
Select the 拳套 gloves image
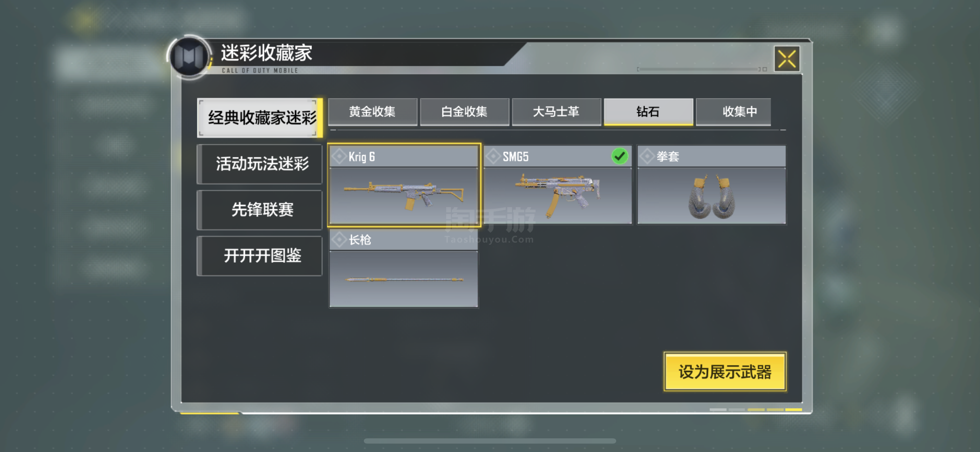click(x=712, y=196)
